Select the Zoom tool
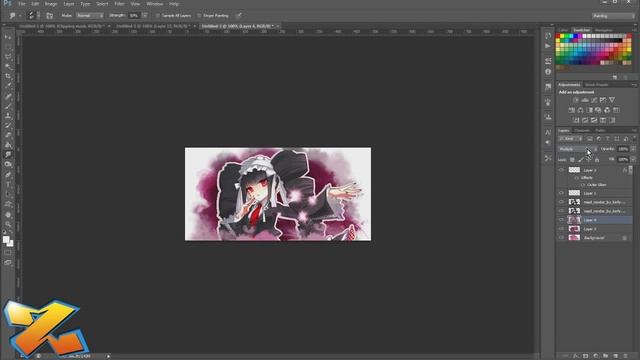The height and width of the screenshot is (360, 640). pos(8,224)
